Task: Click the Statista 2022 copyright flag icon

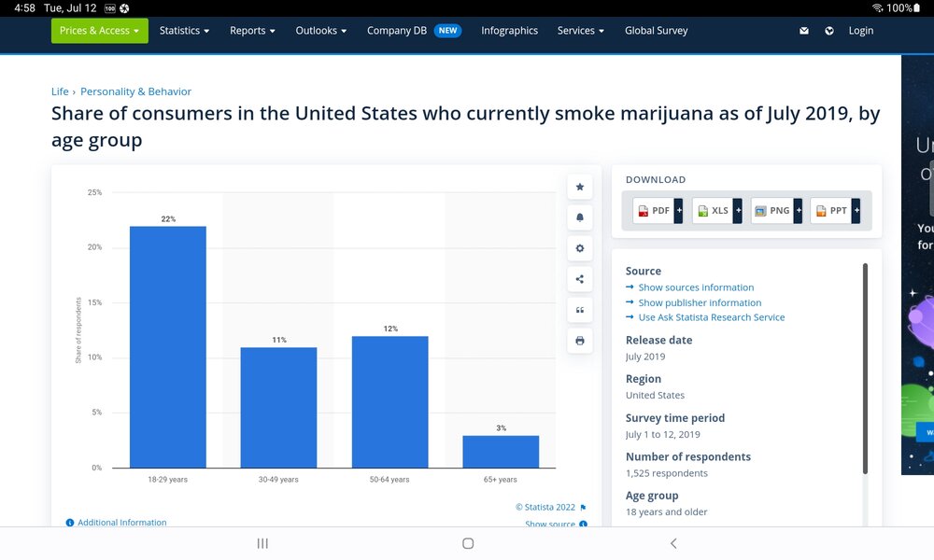Action: tap(583, 508)
